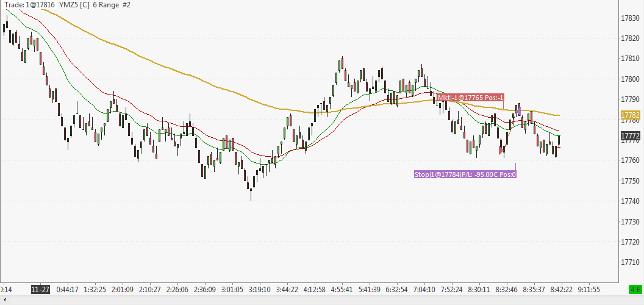Click the 17830 price scale label
Screen dimensions: 644x305
click(630, 18)
